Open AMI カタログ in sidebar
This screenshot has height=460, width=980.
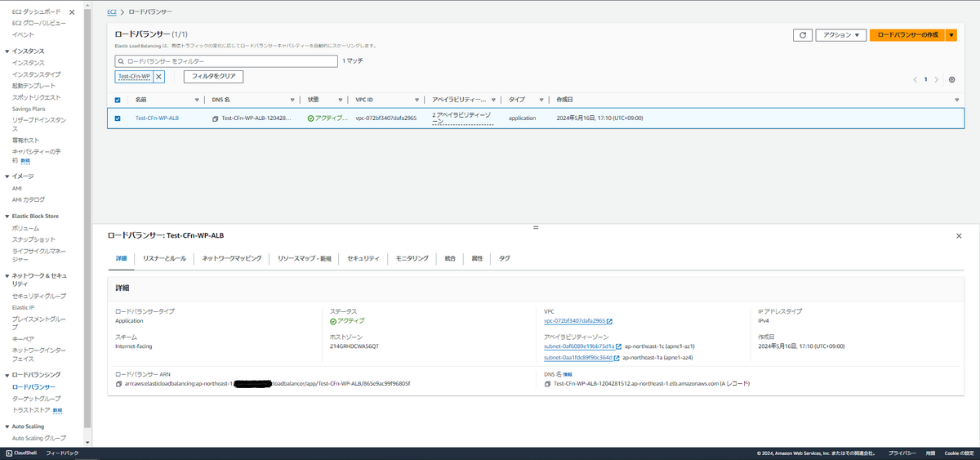tap(29, 199)
